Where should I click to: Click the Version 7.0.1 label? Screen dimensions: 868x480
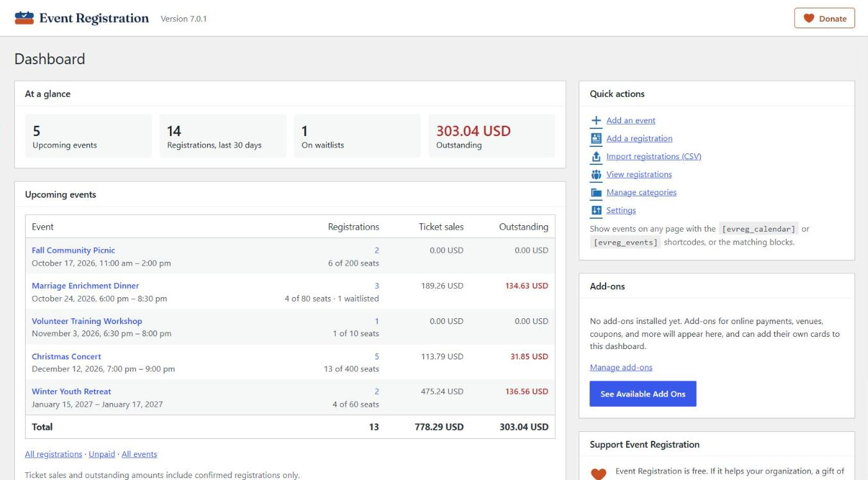183,19
